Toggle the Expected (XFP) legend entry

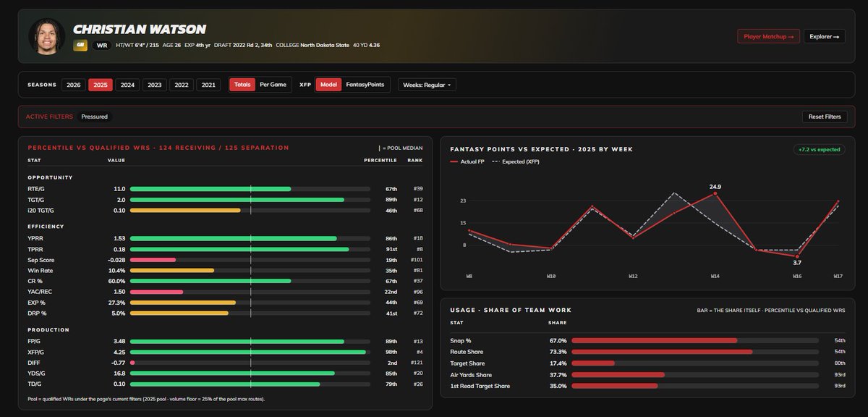click(x=516, y=161)
